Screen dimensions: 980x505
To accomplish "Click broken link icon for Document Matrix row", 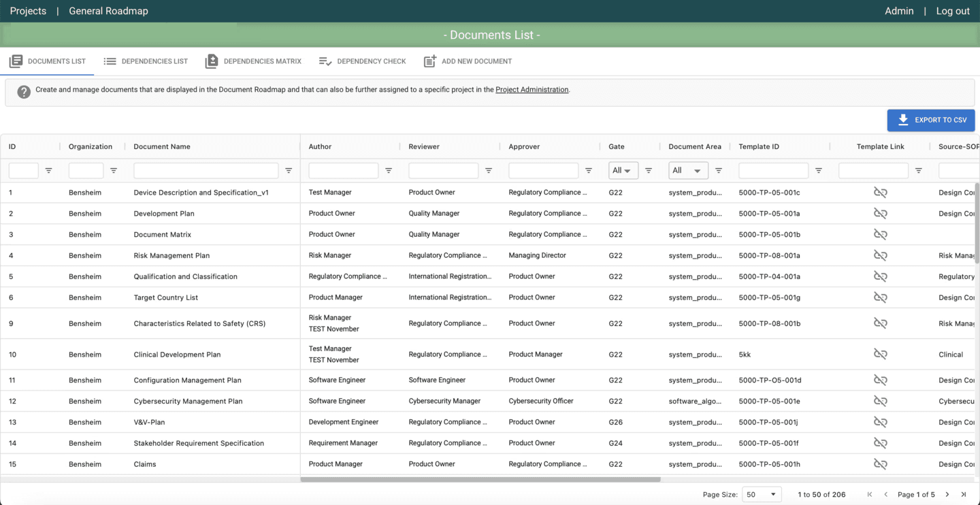I will coord(881,235).
